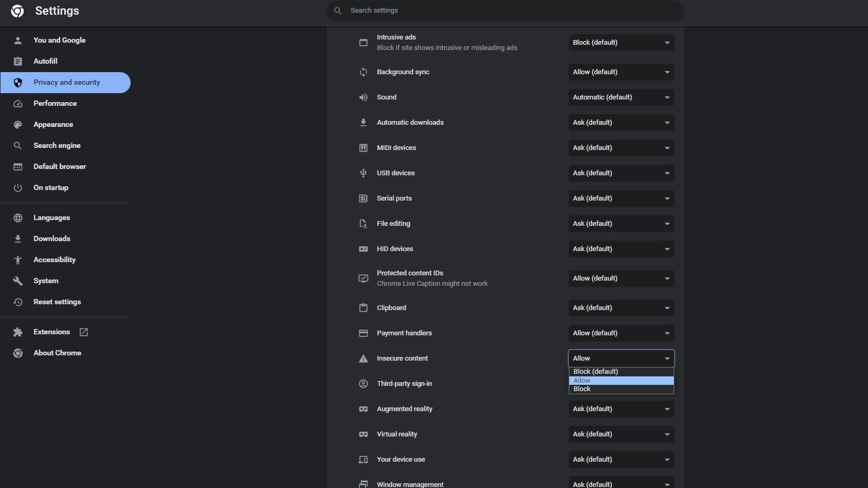Image resolution: width=868 pixels, height=488 pixels.
Task: Open the Sound permission dropdown
Action: pos(620,97)
